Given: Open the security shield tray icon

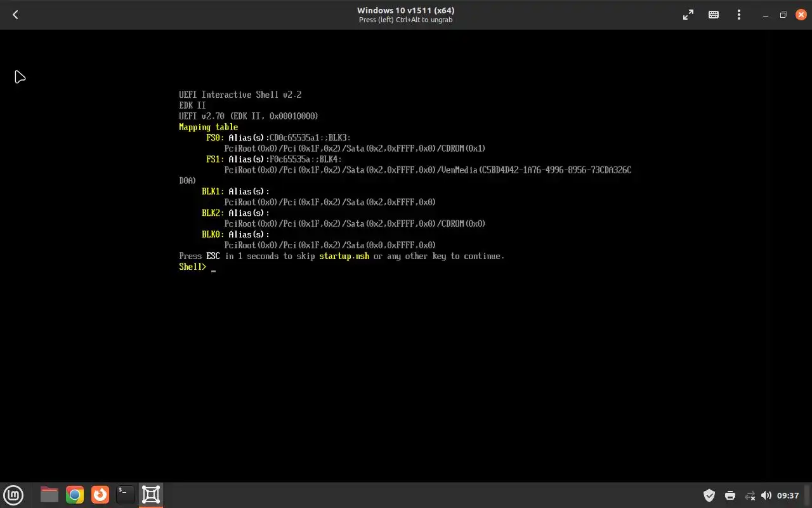Looking at the screenshot, I should click(x=709, y=495).
